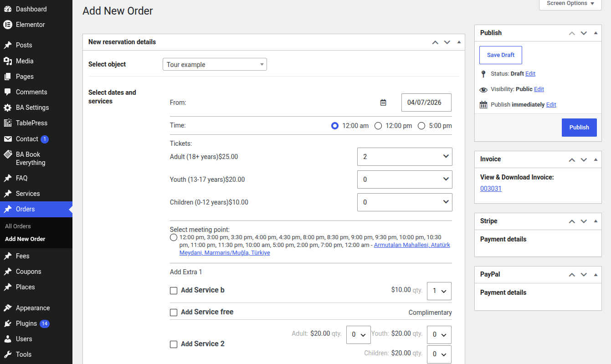Open the Select object Tour example dropdown

(x=215, y=65)
